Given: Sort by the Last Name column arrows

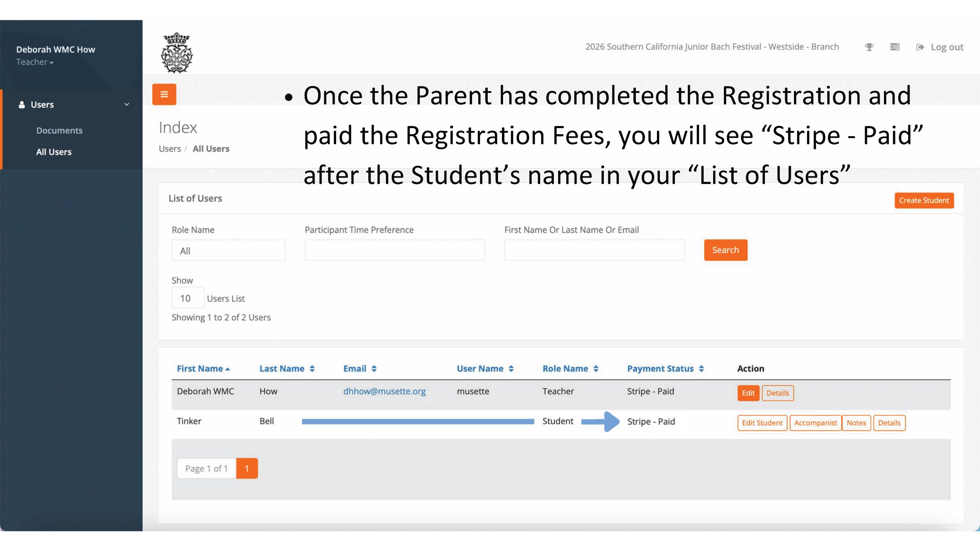Looking at the screenshot, I should pyautogui.click(x=312, y=368).
